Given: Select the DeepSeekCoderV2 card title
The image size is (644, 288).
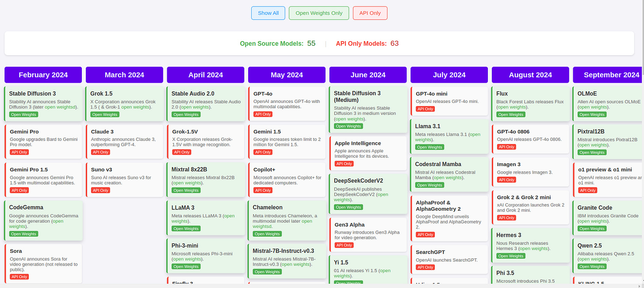Looking at the screenshot, I should coord(359,181).
